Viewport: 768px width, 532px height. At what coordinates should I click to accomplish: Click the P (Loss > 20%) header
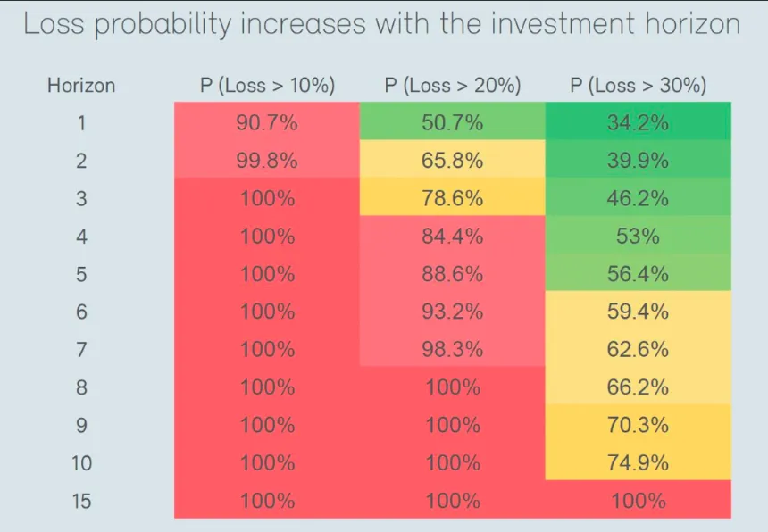[x=453, y=87]
